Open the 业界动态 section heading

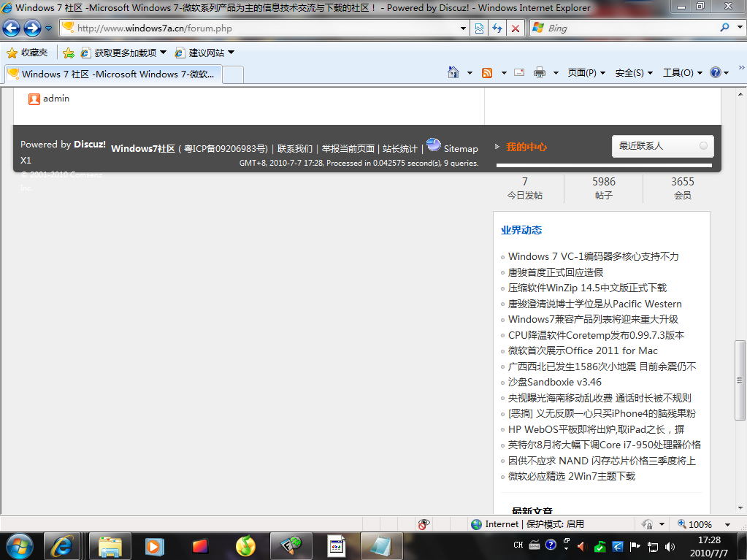coord(521,230)
